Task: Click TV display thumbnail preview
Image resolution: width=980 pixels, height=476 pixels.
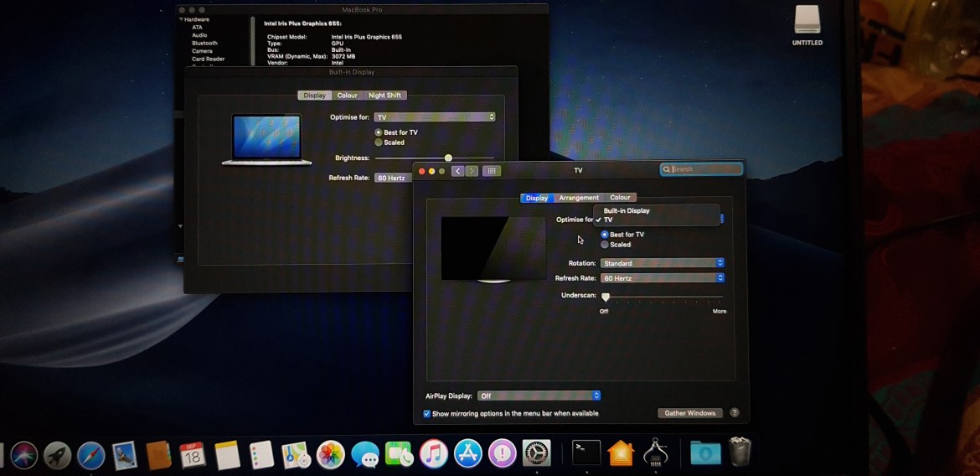Action: click(x=493, y=250)
